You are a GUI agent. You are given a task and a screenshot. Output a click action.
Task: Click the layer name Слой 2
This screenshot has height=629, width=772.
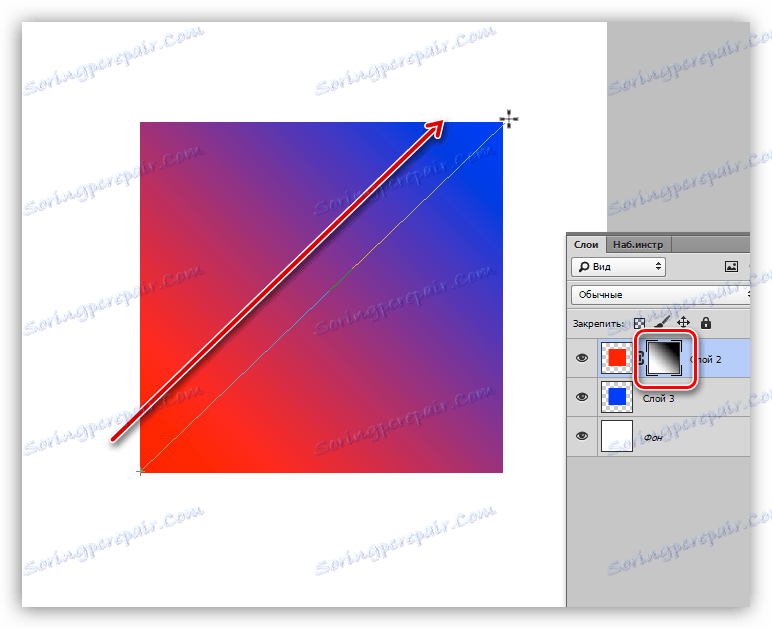coord(706,360)
